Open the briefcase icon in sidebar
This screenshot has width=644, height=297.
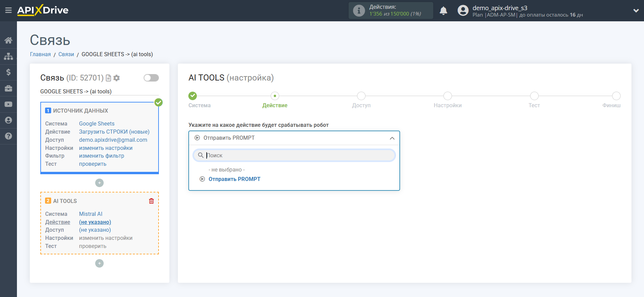pyautogui.click(x=8, y=88)
